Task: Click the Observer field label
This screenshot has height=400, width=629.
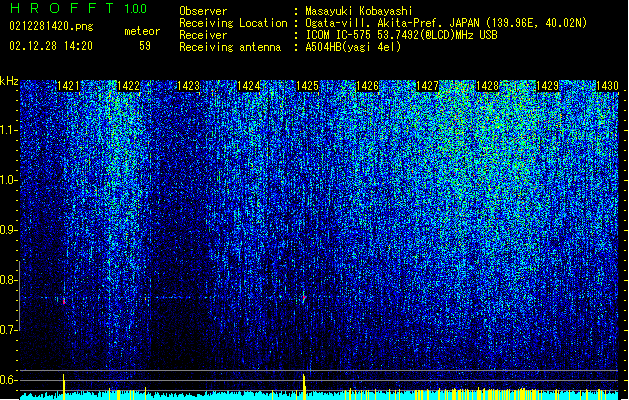Action: coord(203,11)
